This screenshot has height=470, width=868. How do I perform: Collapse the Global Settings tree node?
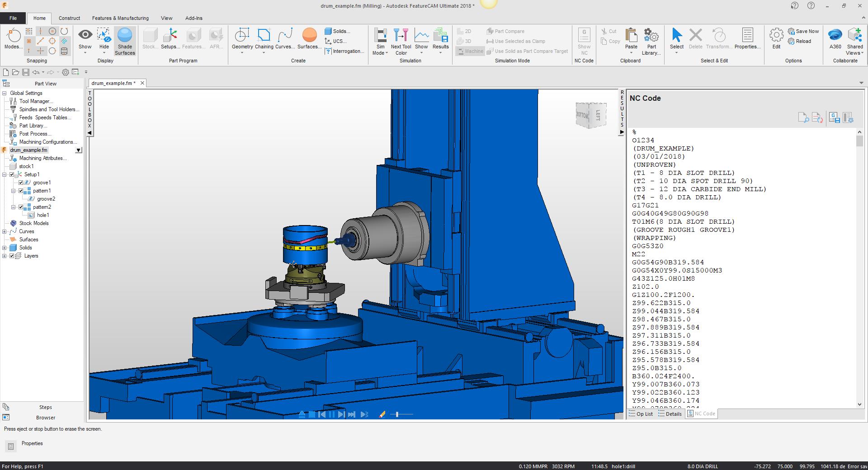point(5,93)
